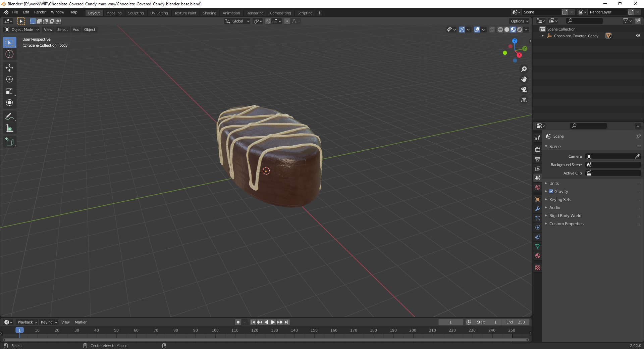Switch to Rendered viewport shading
This screenshot has height=349, width=644.
click(520, 30)
